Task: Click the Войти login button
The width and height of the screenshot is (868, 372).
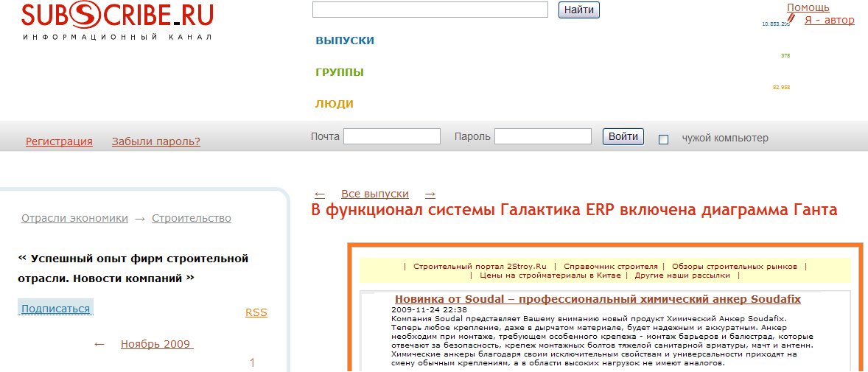Action: 623,136
